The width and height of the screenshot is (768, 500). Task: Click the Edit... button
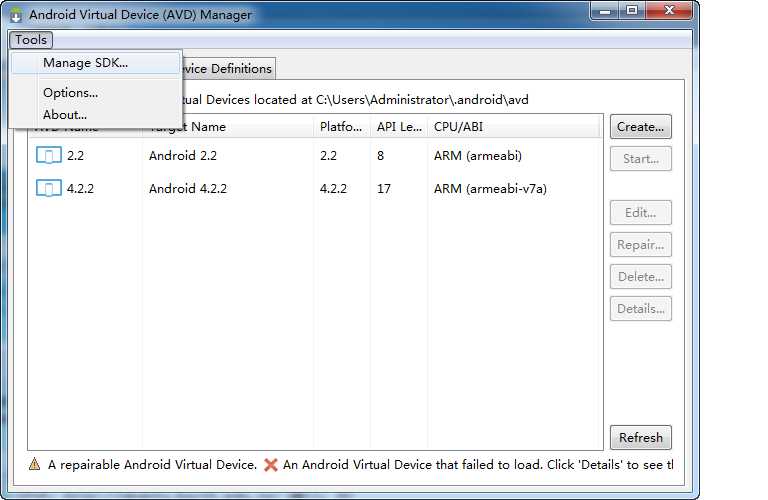coord(641,213)
